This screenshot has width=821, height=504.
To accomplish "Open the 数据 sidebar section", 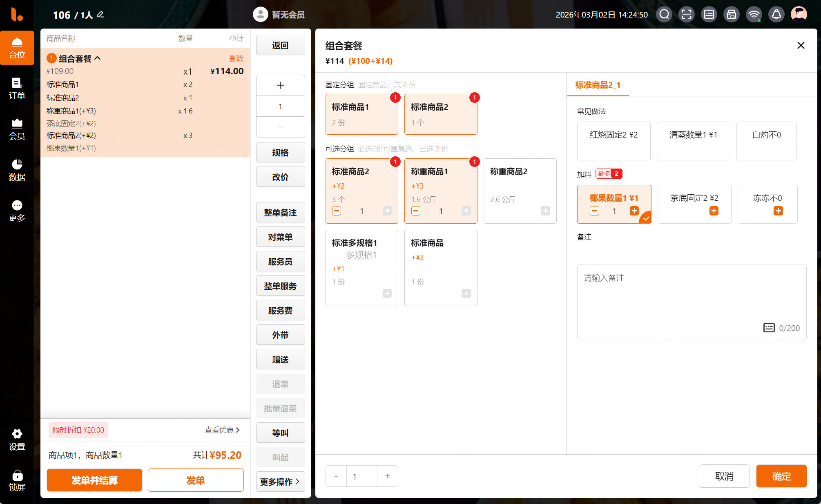I will click(17, 170).
